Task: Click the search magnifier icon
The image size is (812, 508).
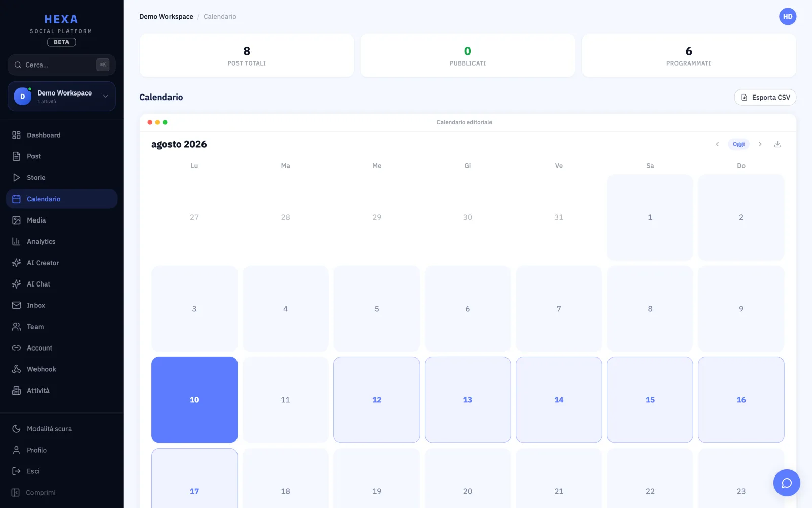Action: point(18,65)
